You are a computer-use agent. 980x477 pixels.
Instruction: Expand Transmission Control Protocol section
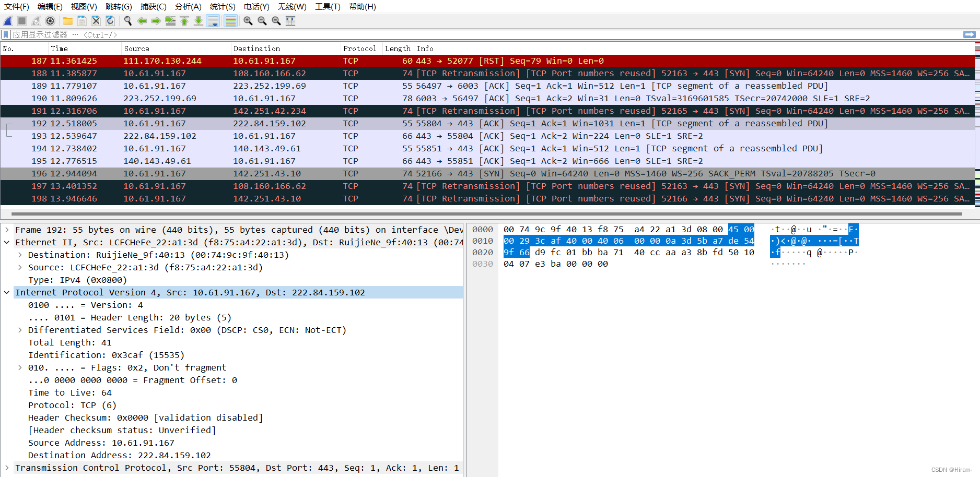pos(7,468)
